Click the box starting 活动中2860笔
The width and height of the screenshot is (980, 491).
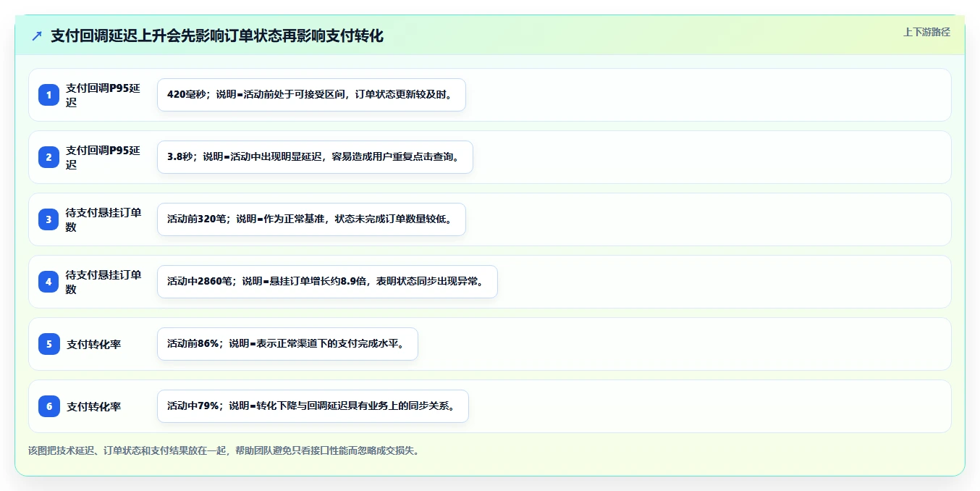click(327, 282)
